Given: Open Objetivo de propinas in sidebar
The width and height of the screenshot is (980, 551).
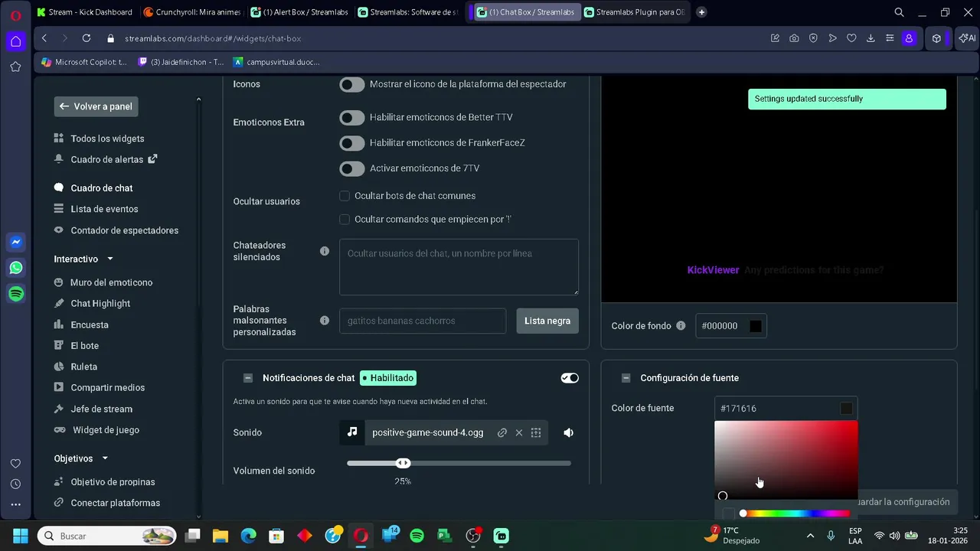Looking at the screenshot, I should (113, 482).
